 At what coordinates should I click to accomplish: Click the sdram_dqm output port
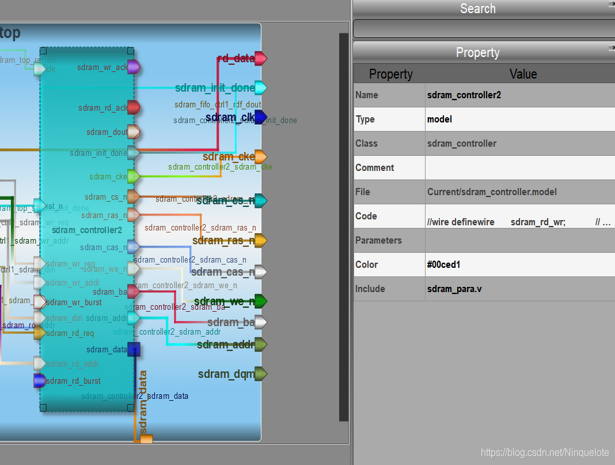tap(260, 374)
